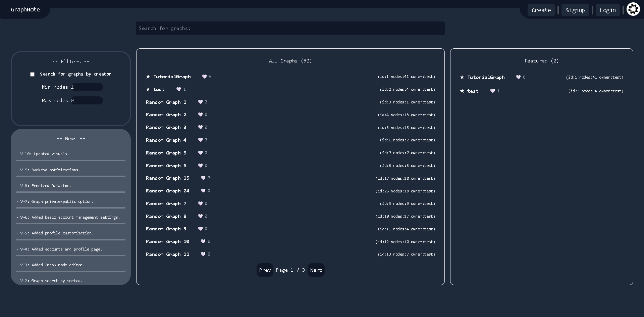This screenshot has height=317, width=644.
Task: Open the Create page from header
Action: coord(541,10)
